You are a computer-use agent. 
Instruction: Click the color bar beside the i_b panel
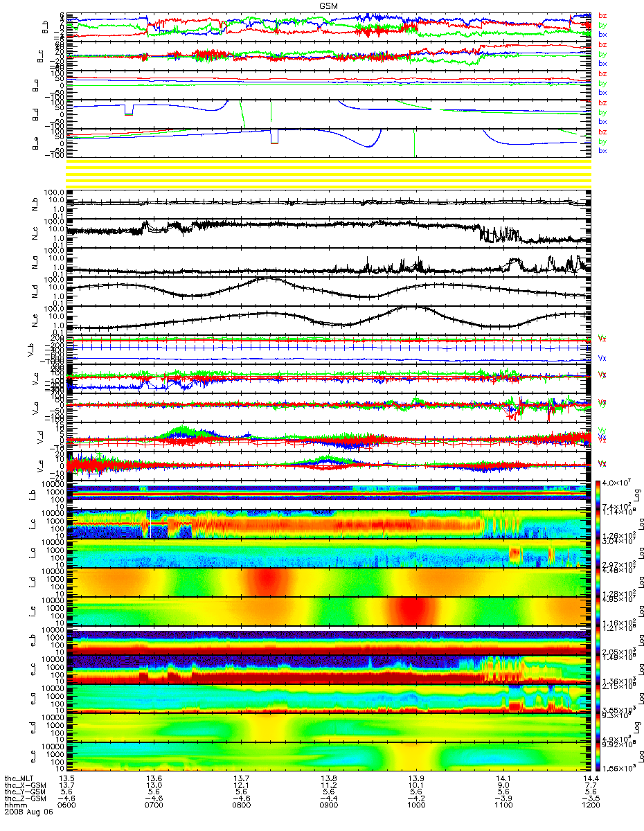pos(599,494)
